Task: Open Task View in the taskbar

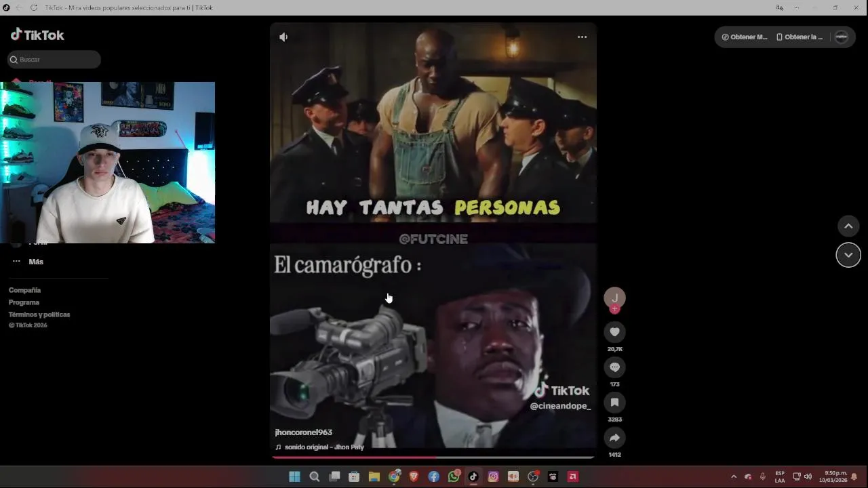Action: tap(334, 477)
